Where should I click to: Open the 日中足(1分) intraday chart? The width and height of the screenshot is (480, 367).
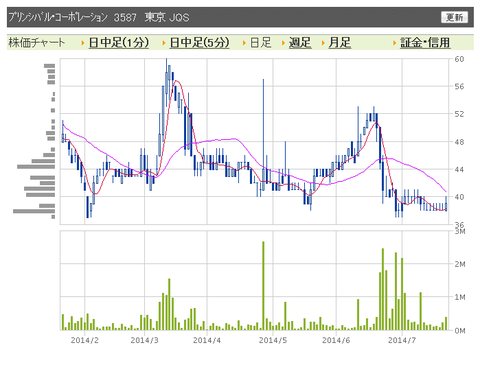point(119,43)
